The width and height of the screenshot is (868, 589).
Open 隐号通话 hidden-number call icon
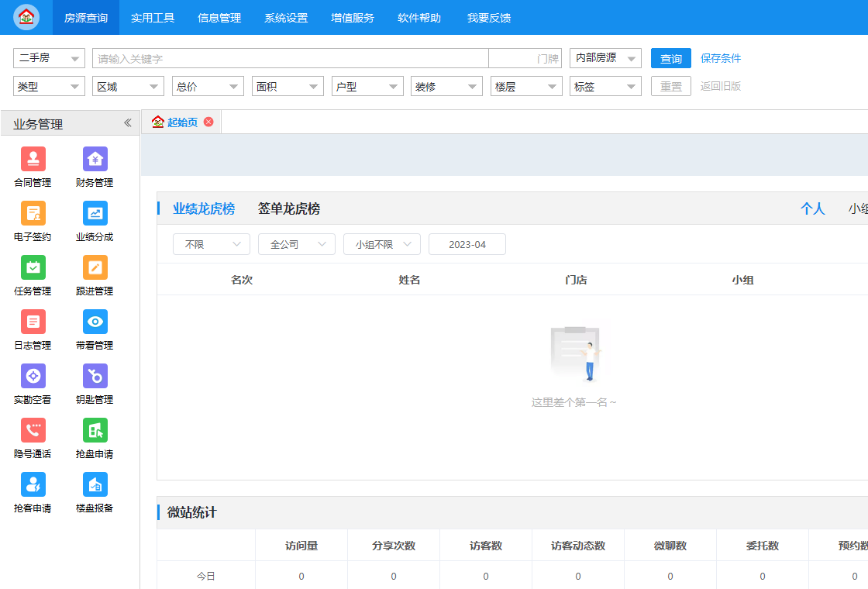[x=33, y=431]
